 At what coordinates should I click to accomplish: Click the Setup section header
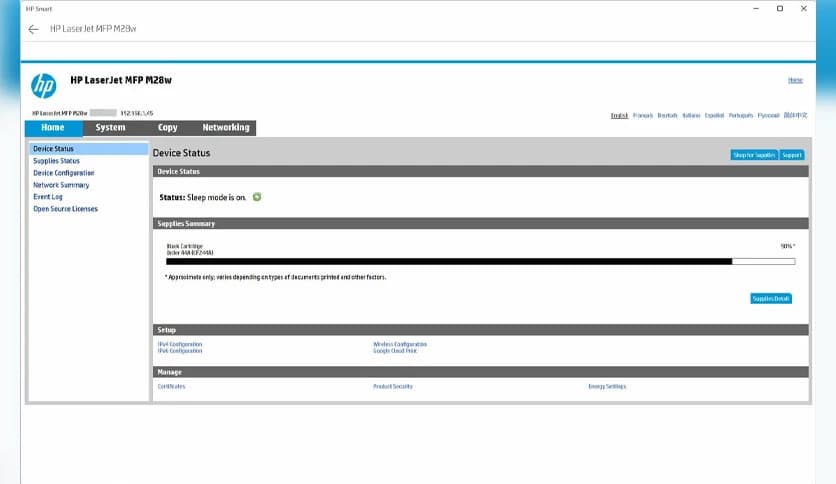pos(480,330)
